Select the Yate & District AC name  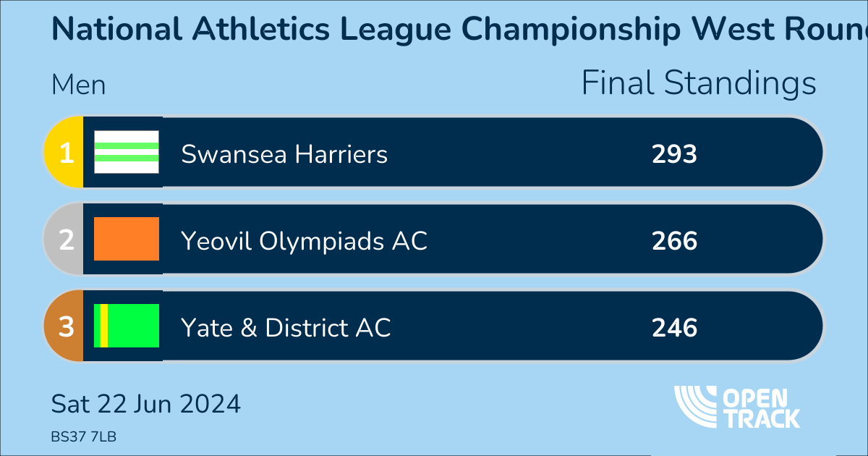tap(286, 328)
